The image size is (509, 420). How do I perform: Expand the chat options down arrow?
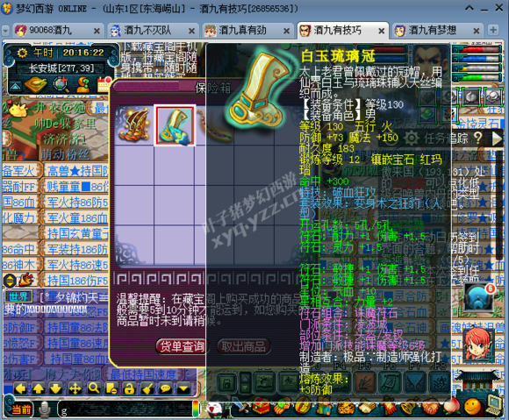[x=183, y=388]
